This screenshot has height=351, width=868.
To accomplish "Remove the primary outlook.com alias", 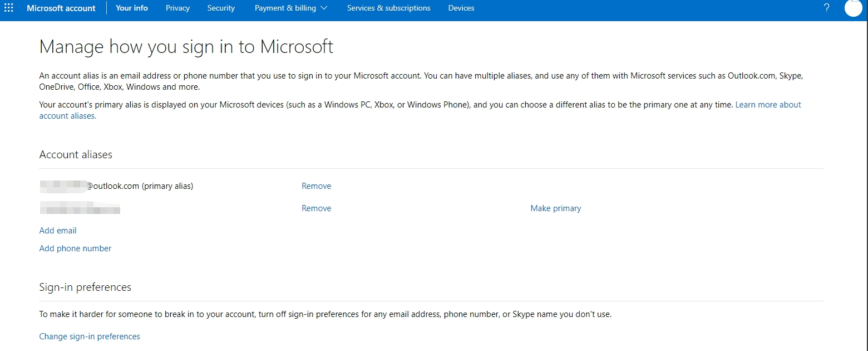I will (316, 186).
